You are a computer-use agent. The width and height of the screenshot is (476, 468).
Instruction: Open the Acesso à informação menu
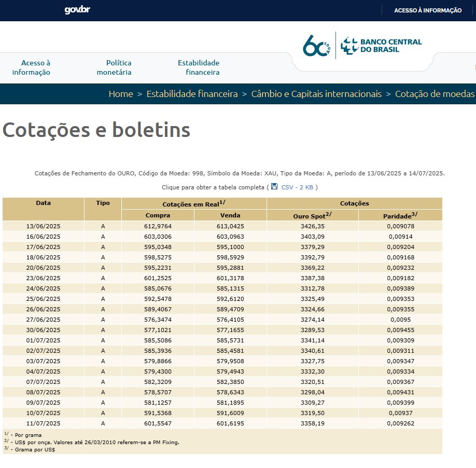coord(31,67)
